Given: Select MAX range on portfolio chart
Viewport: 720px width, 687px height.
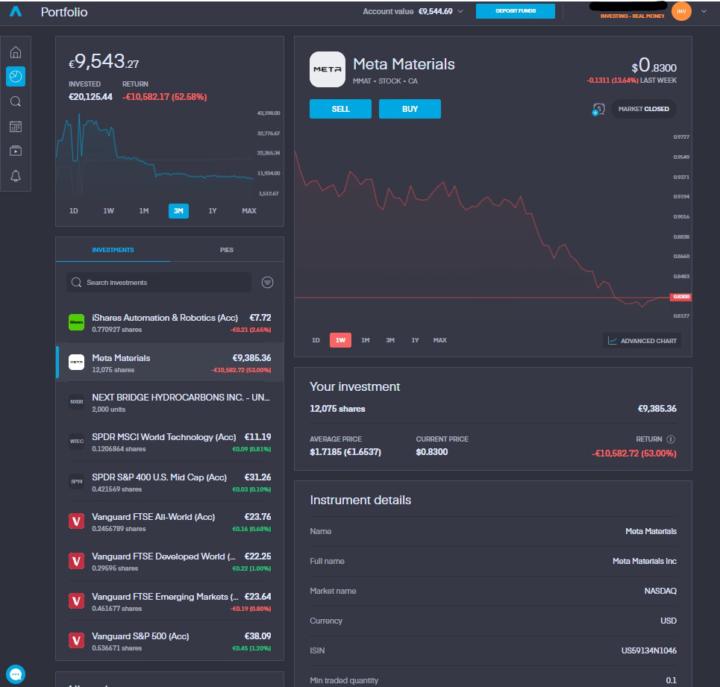Looking at the screenshot, I should pos(249,211).
